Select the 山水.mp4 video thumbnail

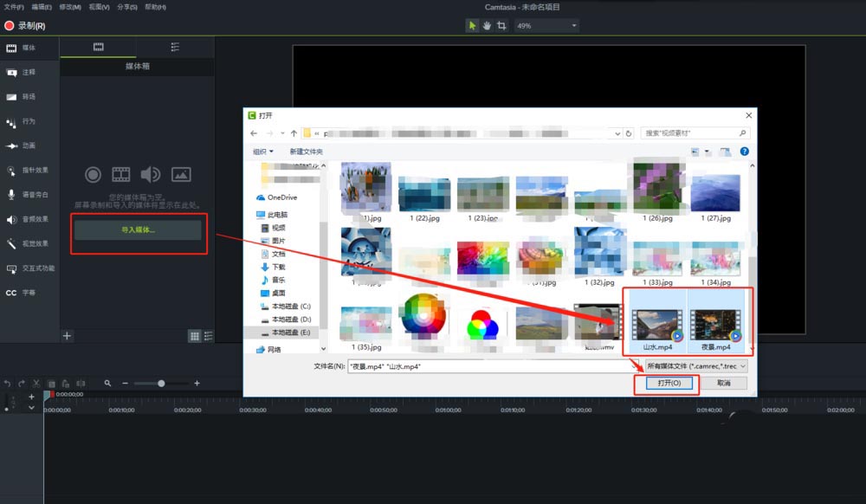[x=657, y=326]
